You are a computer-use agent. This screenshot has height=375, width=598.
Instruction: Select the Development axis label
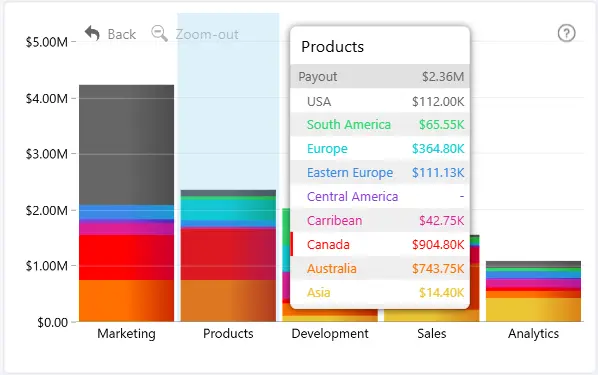(330, 333)
